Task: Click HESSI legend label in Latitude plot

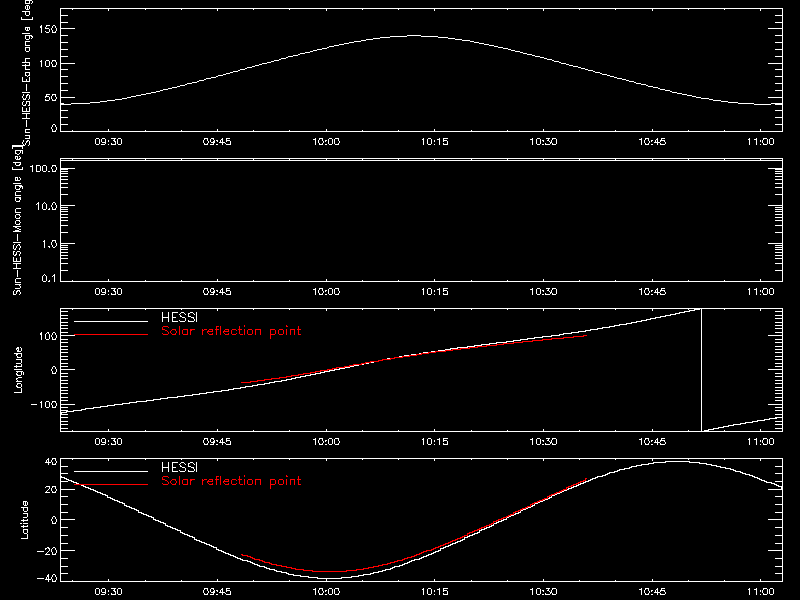Action: [x=179, y=467]
